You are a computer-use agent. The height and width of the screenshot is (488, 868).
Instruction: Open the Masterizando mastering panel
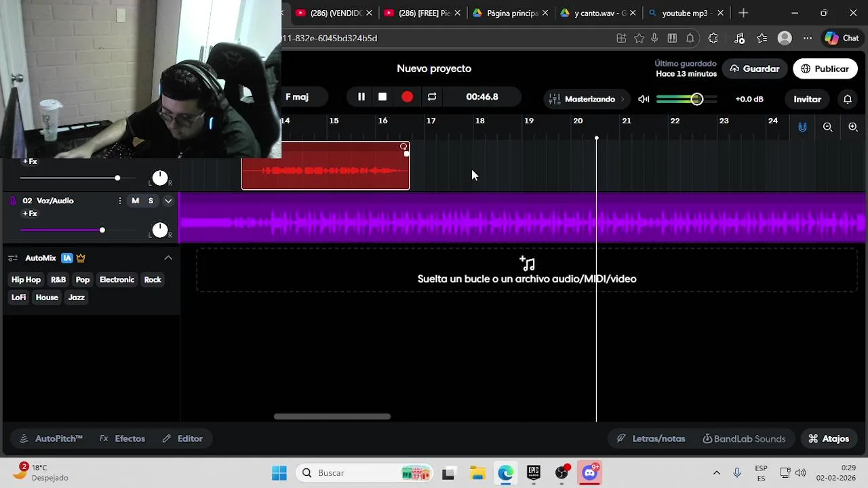tap(587, 99)
